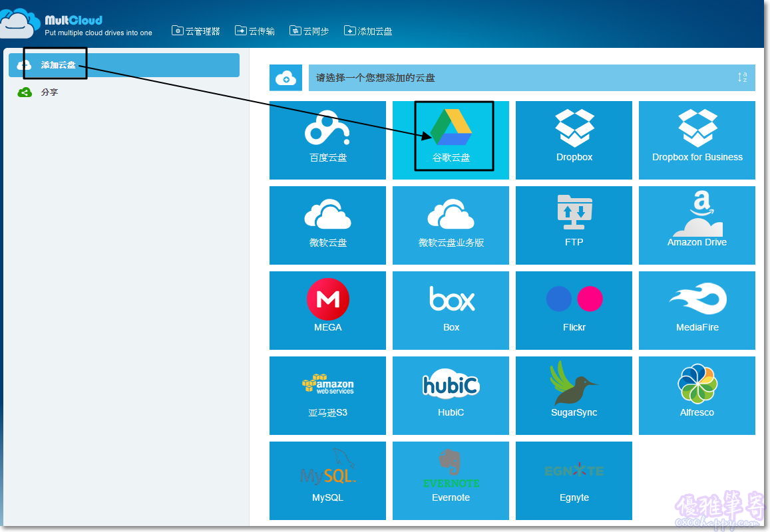Click the 请选择一个您想添加的云盘 header text
Viewport: 770px width, 532px height.
click(x=375, y=78)
